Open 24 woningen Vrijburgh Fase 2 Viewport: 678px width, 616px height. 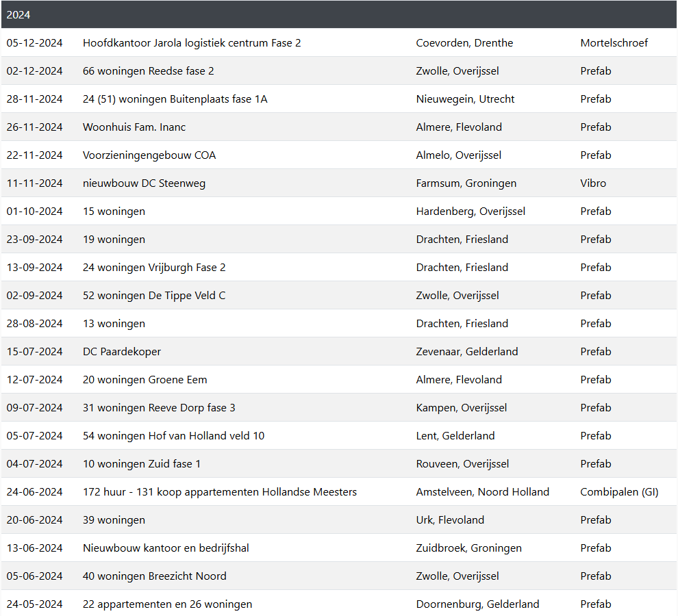[154, 268]
